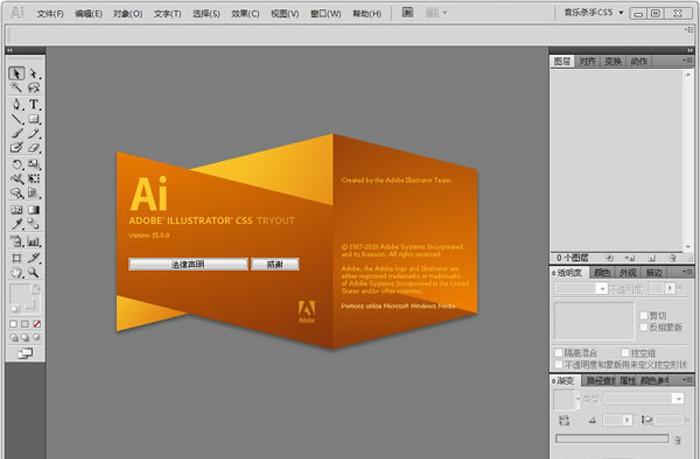Select the Symbol Sprayer tool
700x459 pixels.
17,242
